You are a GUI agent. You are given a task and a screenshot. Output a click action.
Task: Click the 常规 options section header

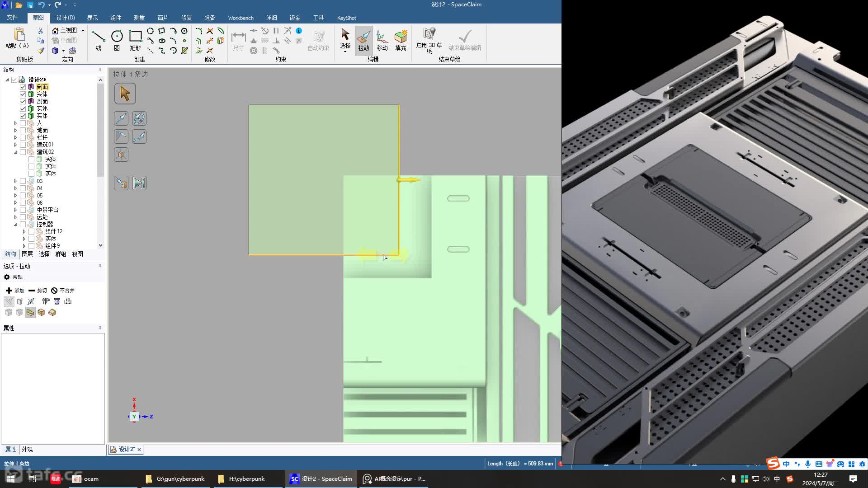point(13,277)
